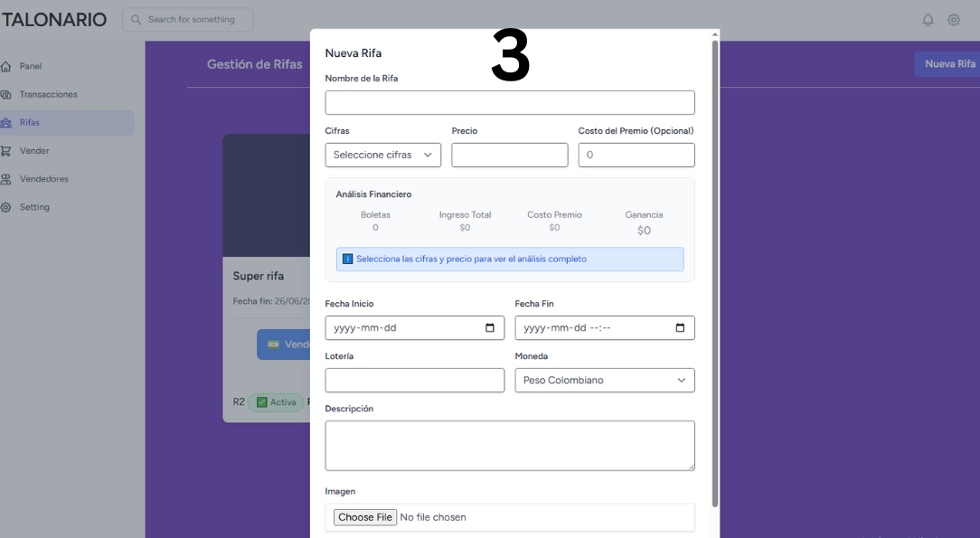
Task: Click the Nombre de la Rifa field
Action: click(x=509, y=103)
